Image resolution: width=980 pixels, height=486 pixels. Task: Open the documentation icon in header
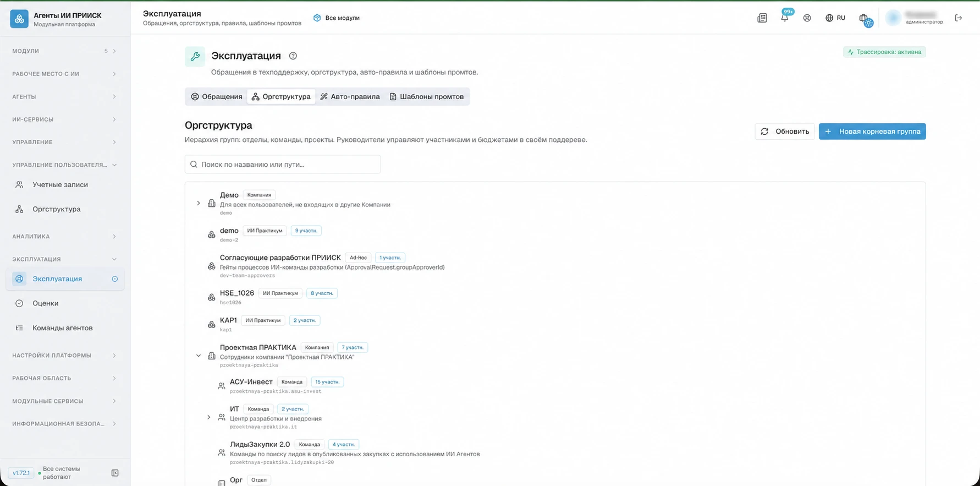(x=762, y=18)
